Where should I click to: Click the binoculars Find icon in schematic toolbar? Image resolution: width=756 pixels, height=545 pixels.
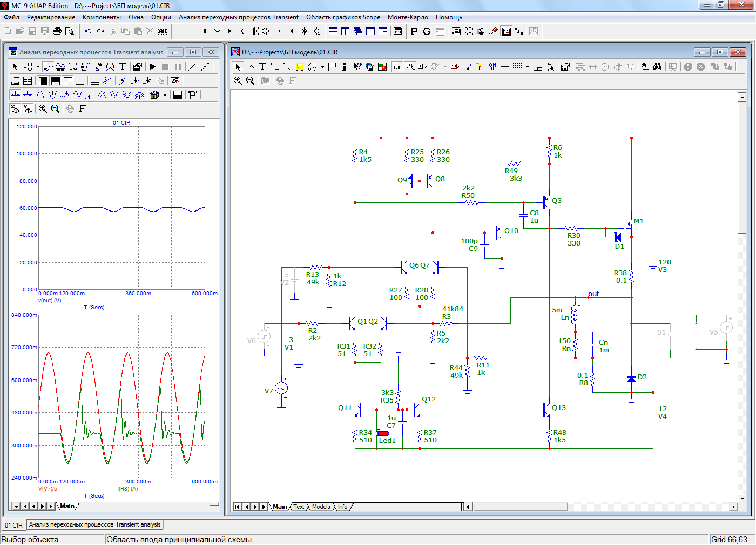(657, 67)
